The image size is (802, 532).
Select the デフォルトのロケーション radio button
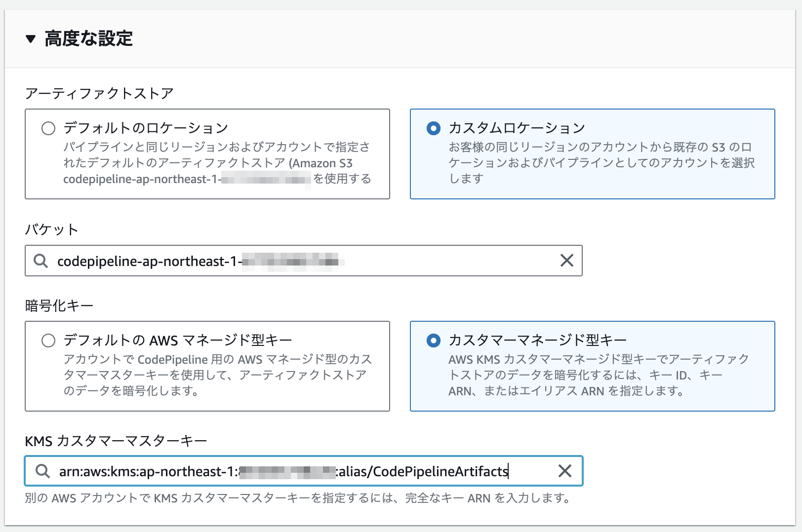coord(48,128)
